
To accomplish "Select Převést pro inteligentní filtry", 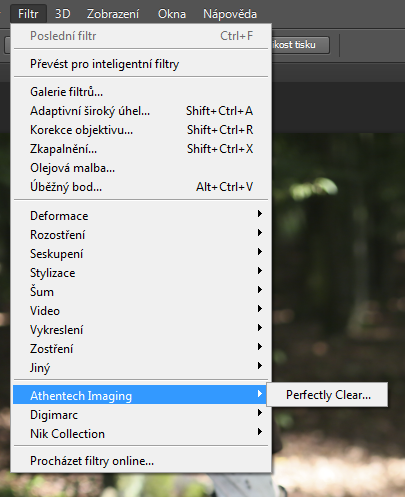I will pyautogui.click(x=141, y=64).
